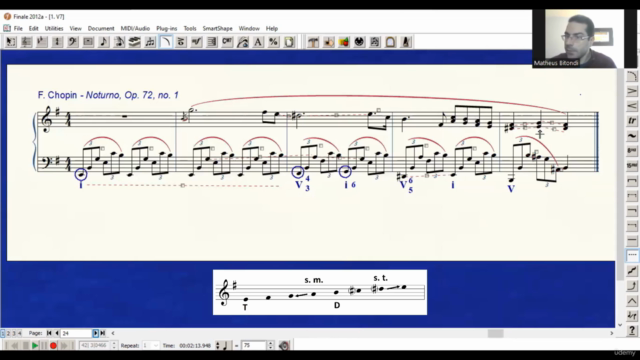The width and height of the screenshot is (640, 360).
Task: Click the red Record button
Action: tap(53, 346)
